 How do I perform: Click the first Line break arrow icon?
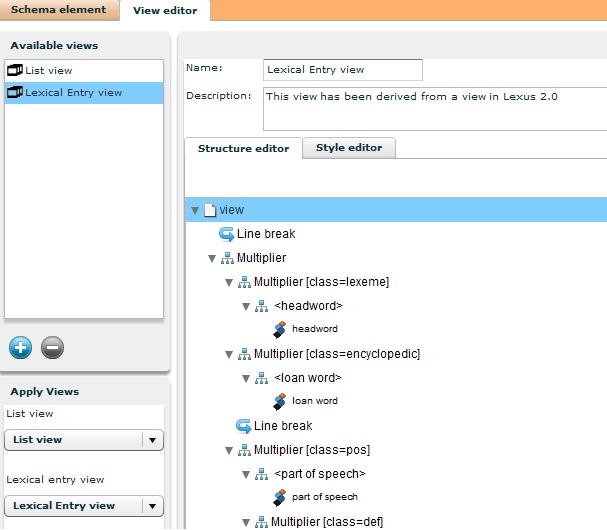point(226,234)
